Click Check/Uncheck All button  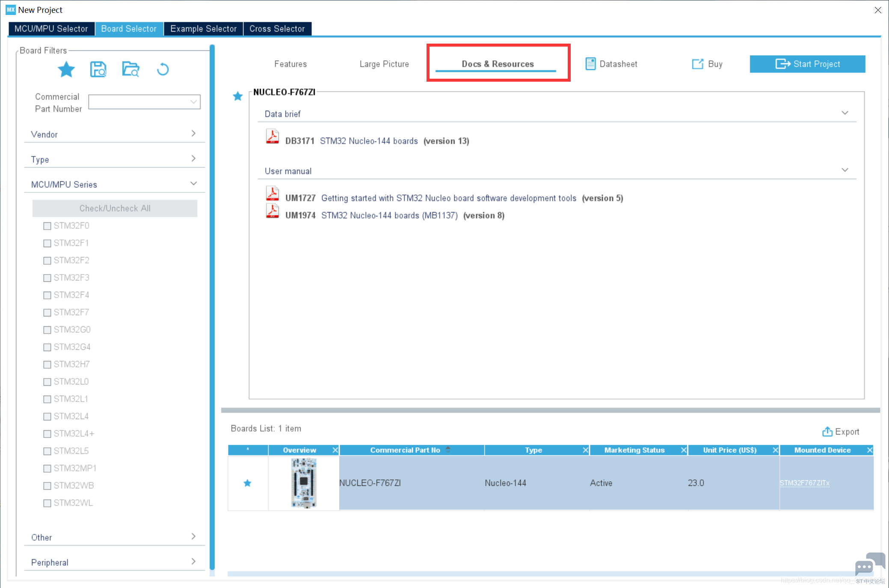click(115, 208)
